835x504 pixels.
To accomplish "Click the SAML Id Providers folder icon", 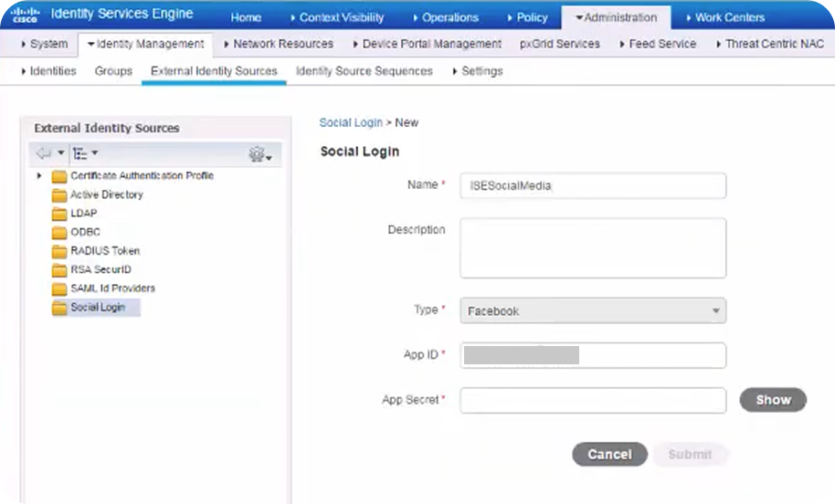I will (x=59, y=289).
